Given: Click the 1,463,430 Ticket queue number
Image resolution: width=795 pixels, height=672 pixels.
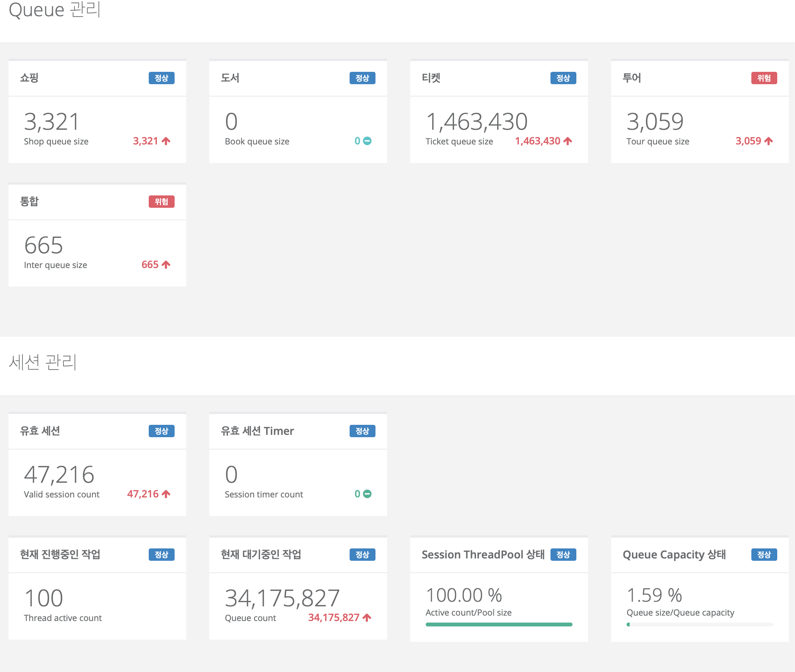Looking at the screenshot, I should pos(477,122).
